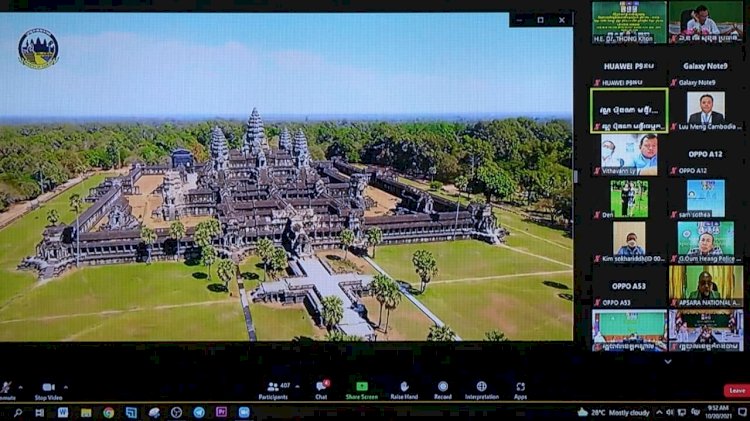The height and width of the screenshot is (421, 750).
Task: Open video options caret beside Stop Video
Action: point(66,387)
